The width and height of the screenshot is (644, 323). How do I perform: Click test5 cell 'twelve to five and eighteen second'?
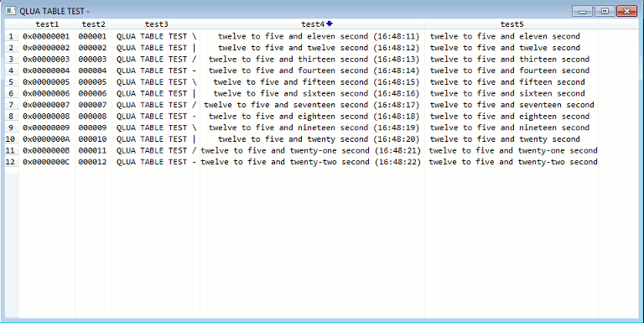pyautogui.click(x=512, y=117)
